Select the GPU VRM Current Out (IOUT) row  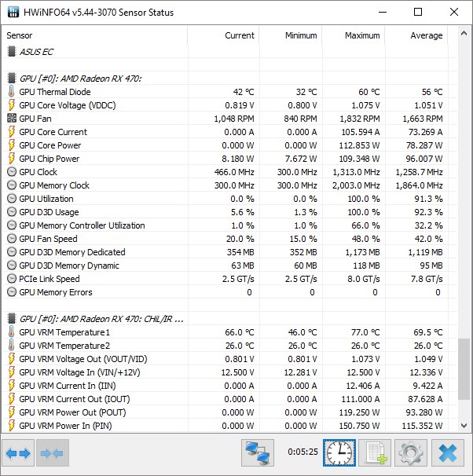(229, 399)
